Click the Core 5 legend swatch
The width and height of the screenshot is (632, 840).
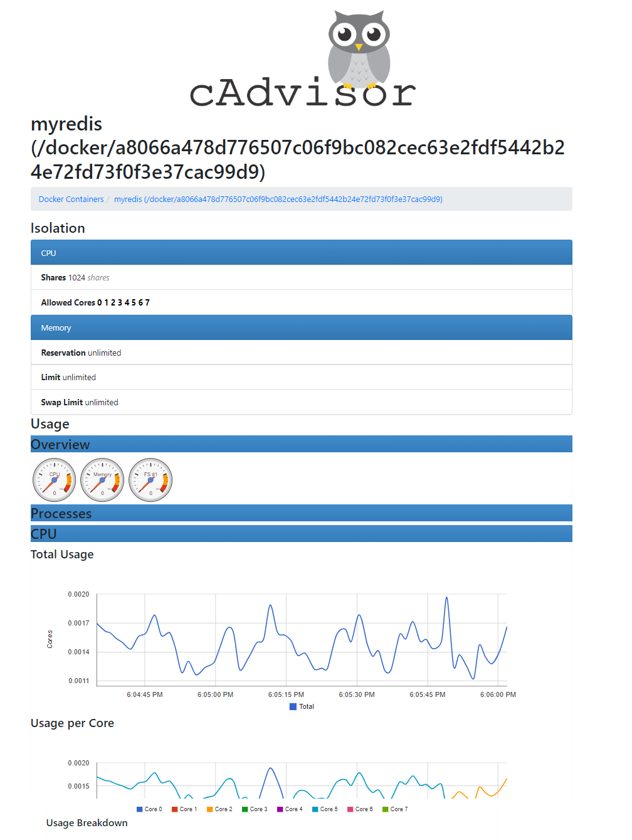point(315,809)
